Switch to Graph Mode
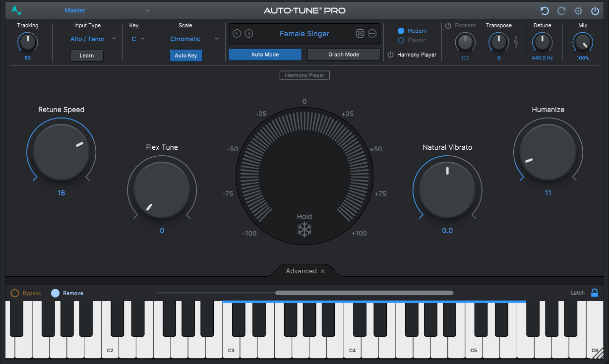 point(344,55)
